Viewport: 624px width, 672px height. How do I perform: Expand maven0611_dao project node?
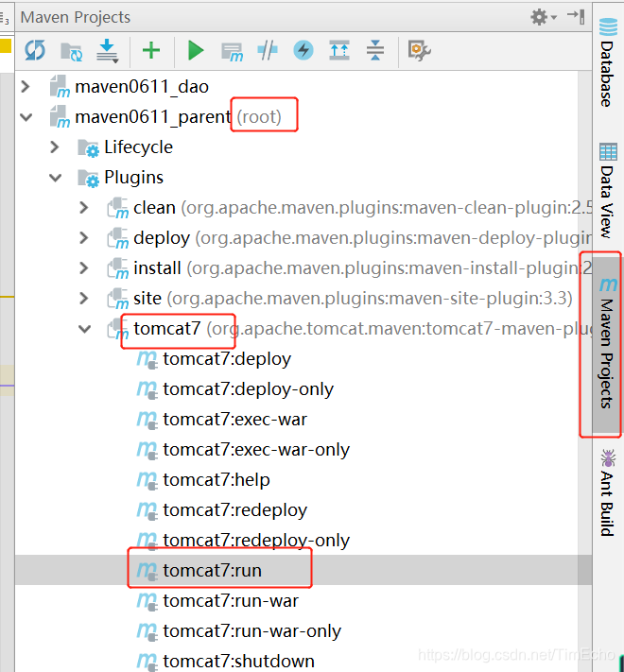26,87
